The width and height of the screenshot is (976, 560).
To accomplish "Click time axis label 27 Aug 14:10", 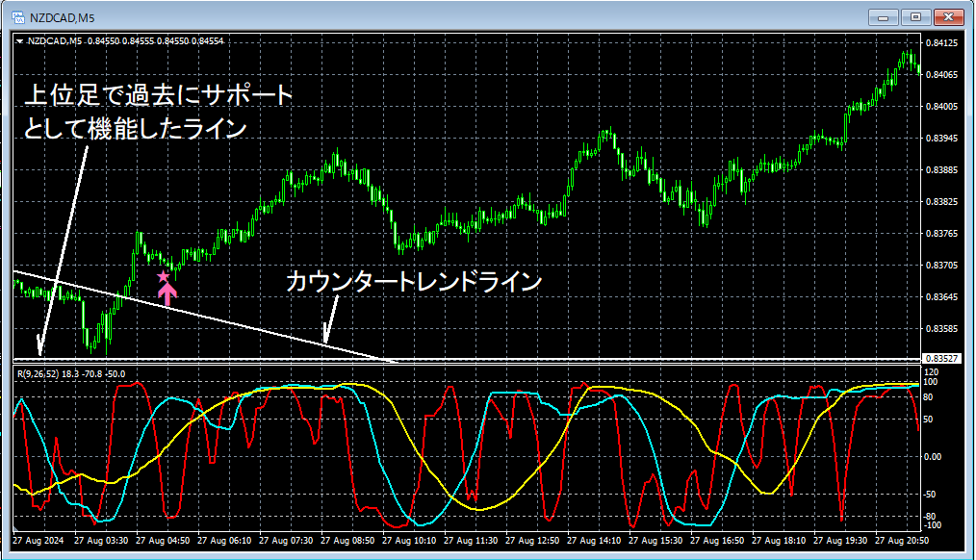I will coord(594,541).
